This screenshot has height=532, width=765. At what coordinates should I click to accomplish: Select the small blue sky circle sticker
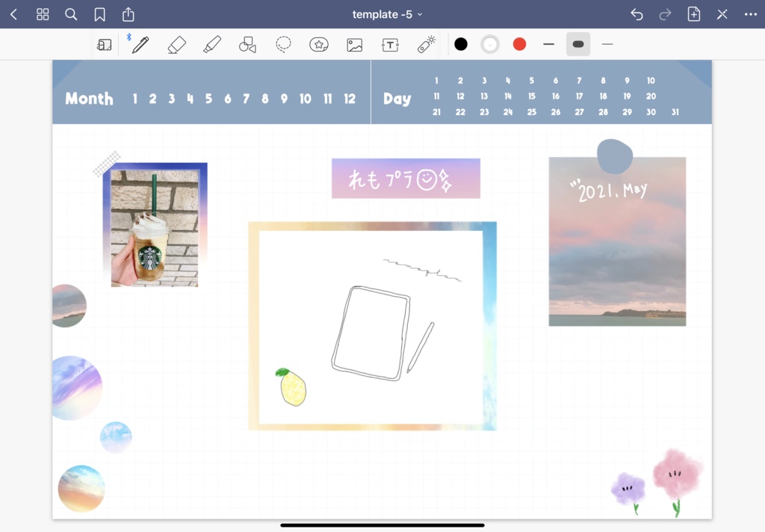(x=116, y=437)
